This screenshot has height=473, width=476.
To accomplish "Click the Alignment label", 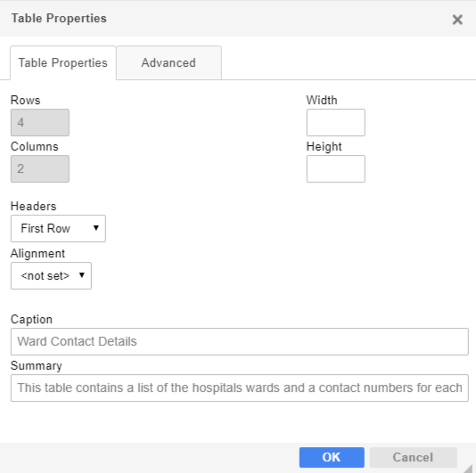I will click(37, 254).
